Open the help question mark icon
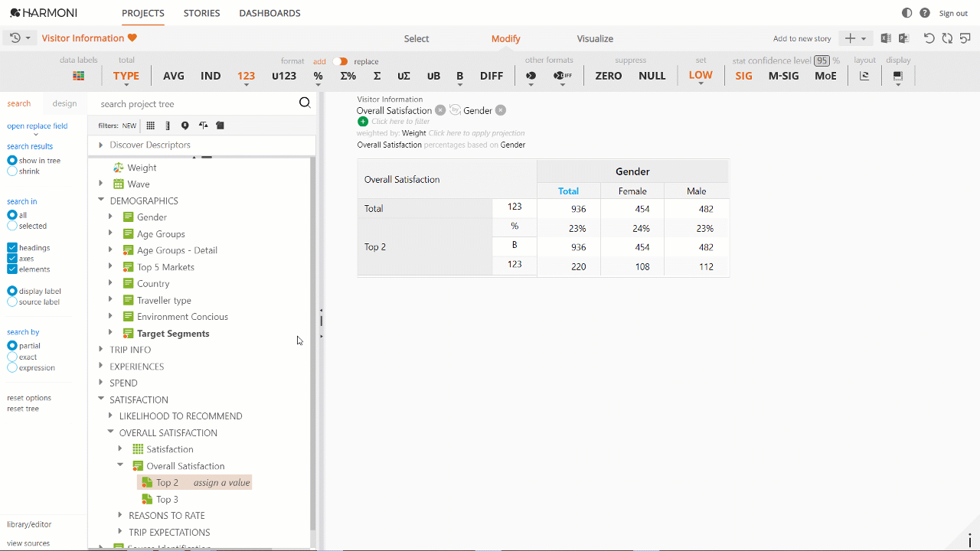 tap(925, 13)
